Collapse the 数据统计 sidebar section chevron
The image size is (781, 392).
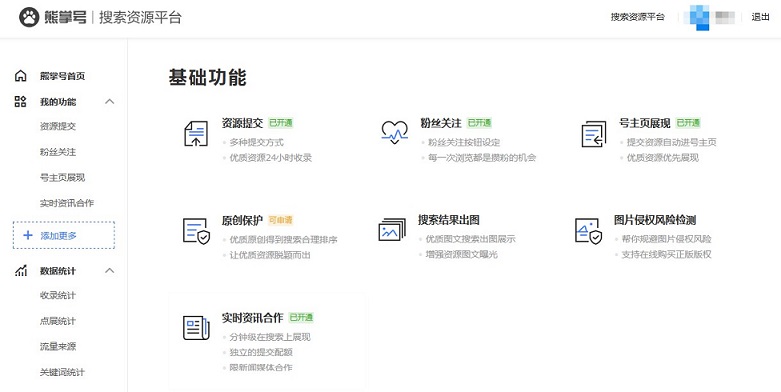pyautogui.click(x=110, y=270)
